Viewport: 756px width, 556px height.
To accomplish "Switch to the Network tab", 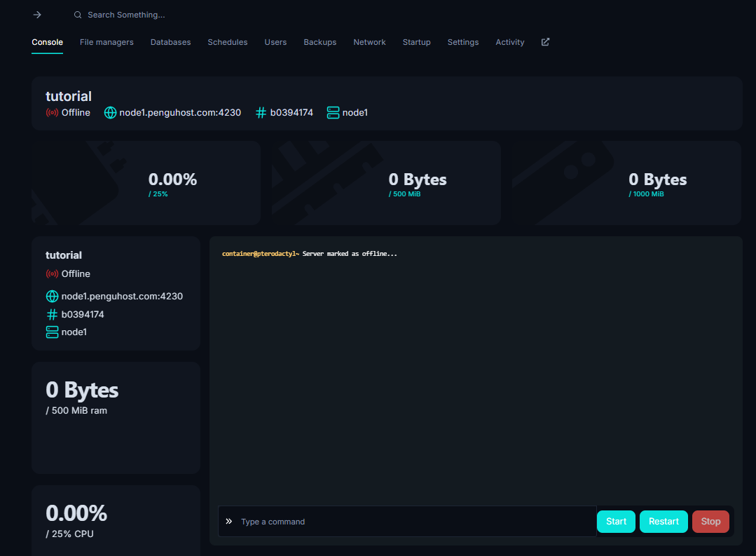I will tap(369, 42).
